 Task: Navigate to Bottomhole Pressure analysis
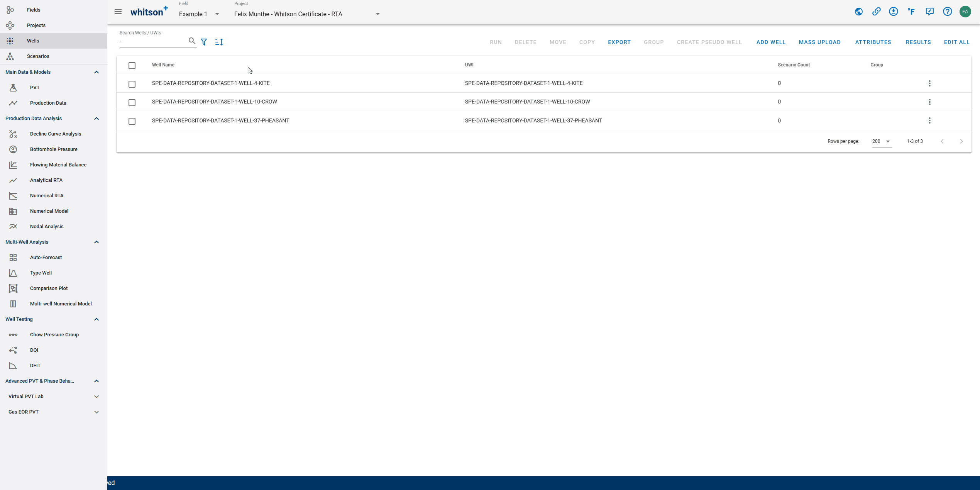(53, 149)
